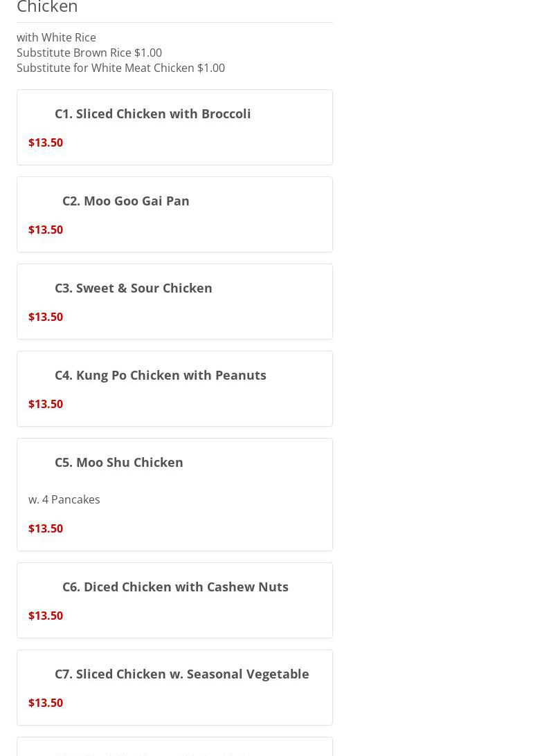The width and height of the screenshot is (533, 756).
Task: Click the $13.50 price under C7 dish
Action: (x=46, y=703)
